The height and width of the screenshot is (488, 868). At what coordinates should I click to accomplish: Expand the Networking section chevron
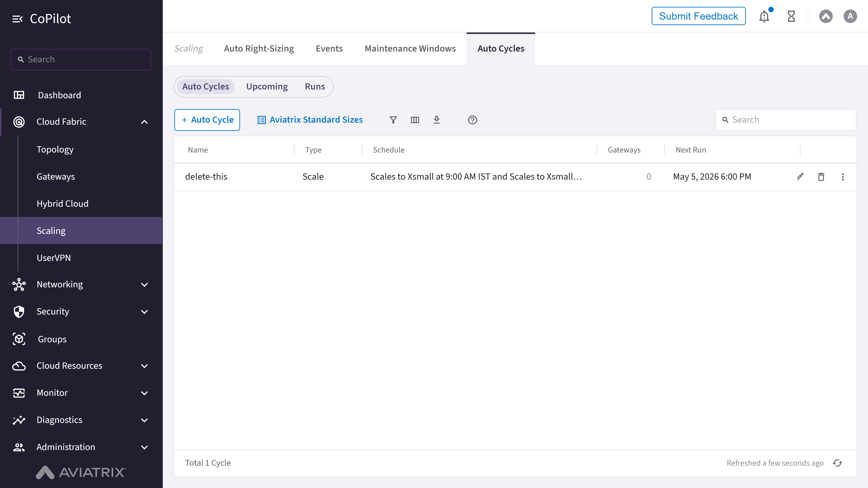tap(144, 285)
